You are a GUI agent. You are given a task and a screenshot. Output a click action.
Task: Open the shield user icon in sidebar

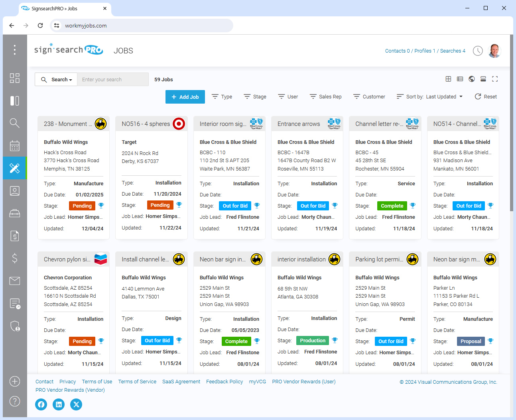pos(15,326)
